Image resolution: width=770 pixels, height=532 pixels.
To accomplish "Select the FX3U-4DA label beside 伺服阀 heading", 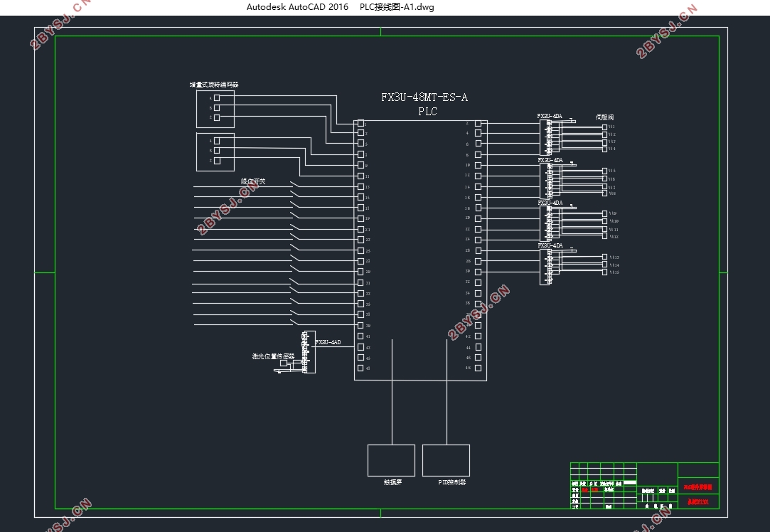I will pyautogui.click(x=550, y=116).
